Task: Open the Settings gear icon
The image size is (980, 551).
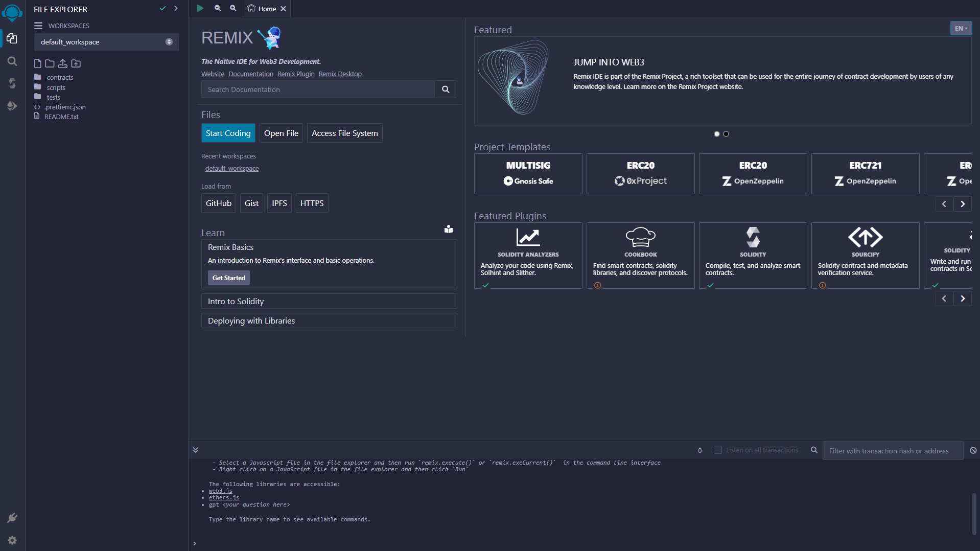Action: point(12,540)
